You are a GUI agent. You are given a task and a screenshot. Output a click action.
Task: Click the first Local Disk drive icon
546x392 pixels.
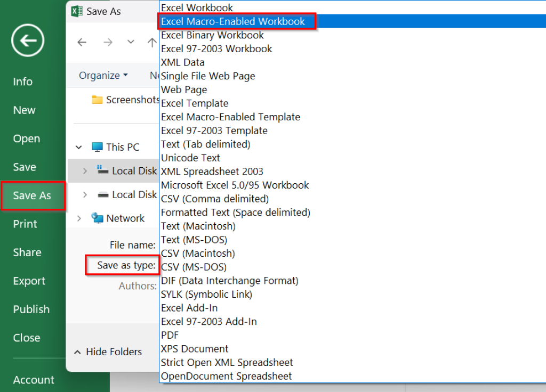[x=103, y=170]
